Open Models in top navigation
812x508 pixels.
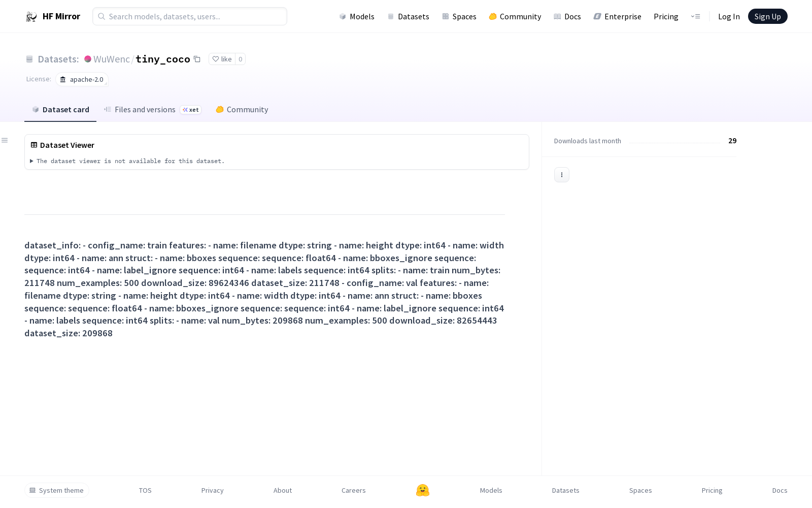point(357,17)
